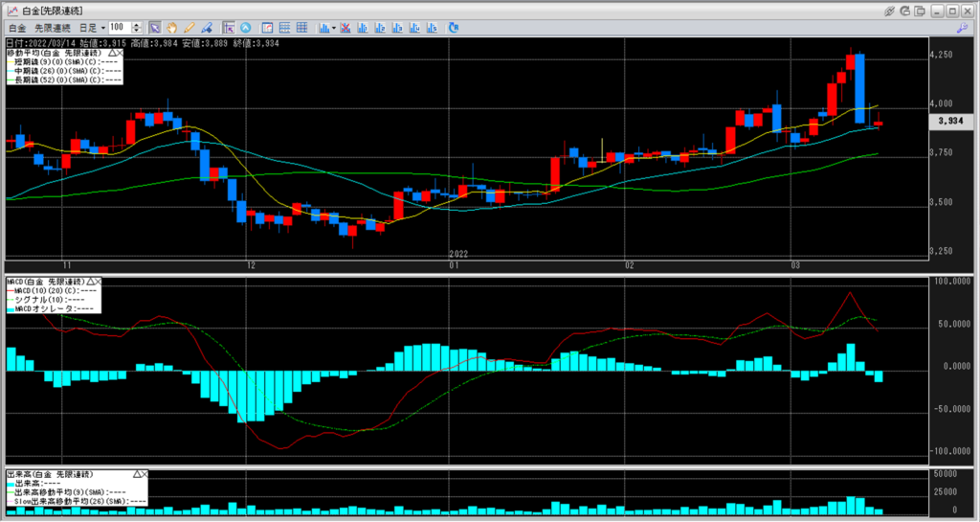Image resolution: width=980 pixels, height=522 pixels.
Task: Click the blue circular up-arrow icon
Action: (246, 28)
